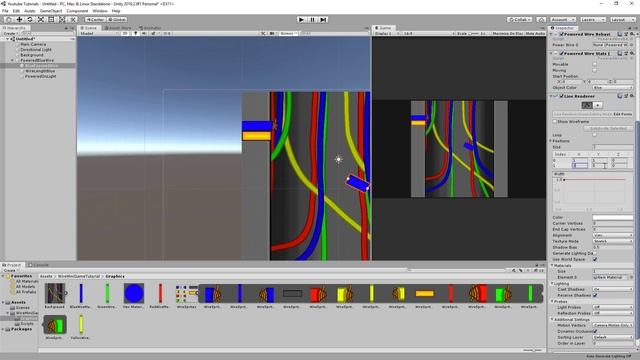The width and height of the screenshot is (640, 360).
Task: Open the Alignment dropdown
Action: coord(613,236)
